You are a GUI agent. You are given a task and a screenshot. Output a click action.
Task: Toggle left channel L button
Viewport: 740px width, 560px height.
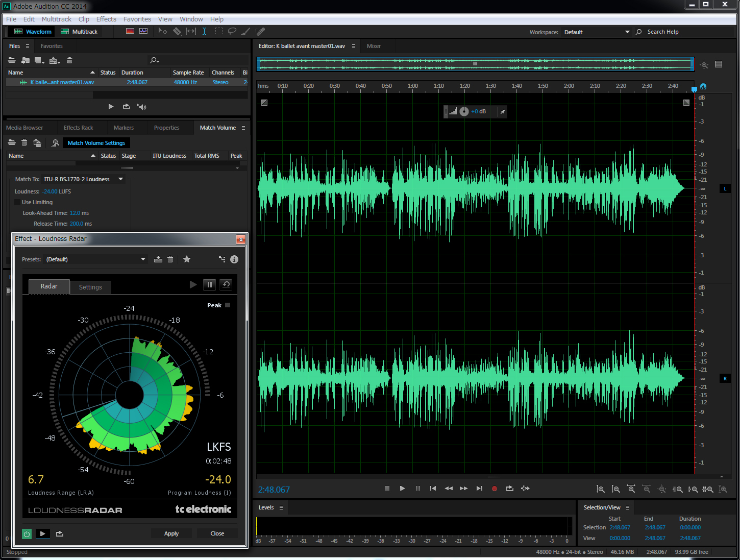725,189
